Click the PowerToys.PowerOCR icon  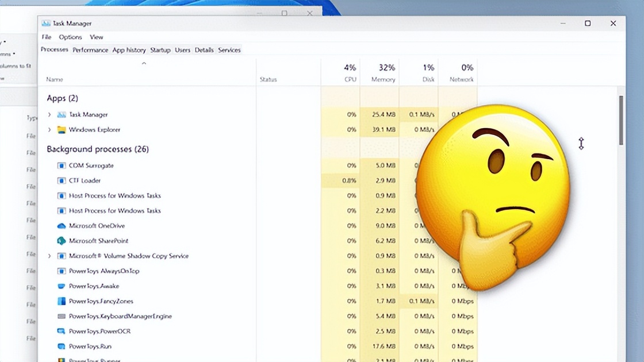62,331
